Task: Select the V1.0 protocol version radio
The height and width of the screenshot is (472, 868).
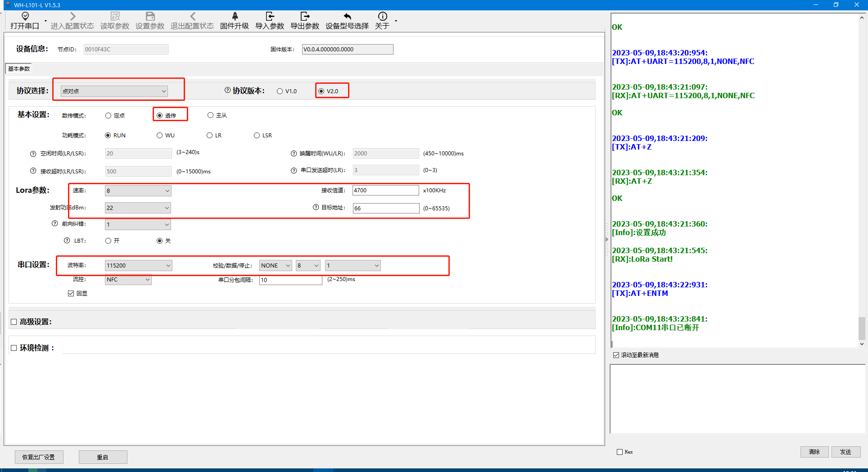Action: (280, 91)
